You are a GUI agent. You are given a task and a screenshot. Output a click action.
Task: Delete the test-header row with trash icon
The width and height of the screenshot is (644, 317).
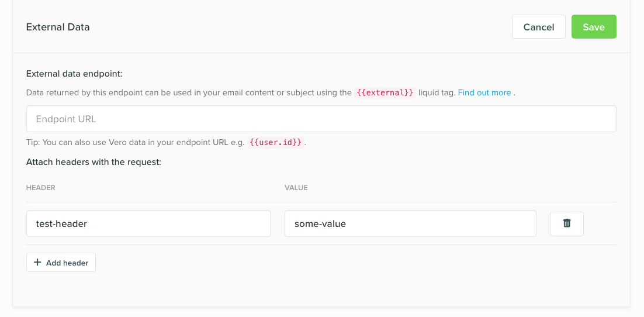tap(566, 223)
